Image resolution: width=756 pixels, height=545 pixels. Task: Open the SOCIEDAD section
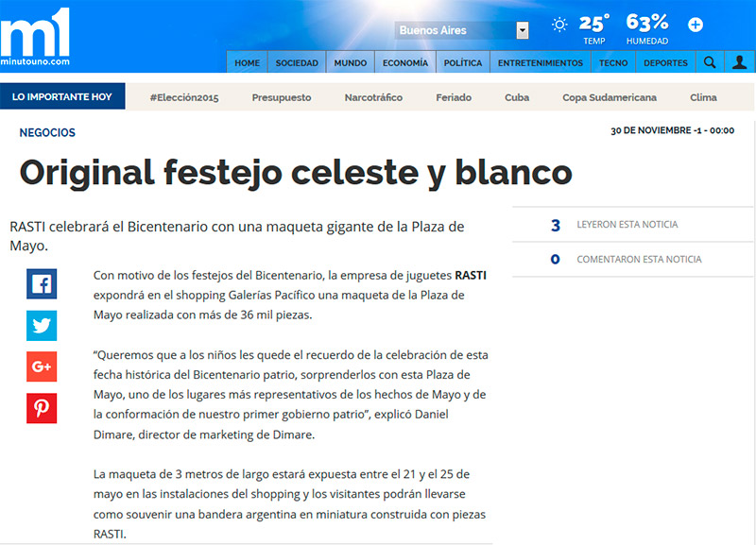pyautogui.click(x=297, y=62)
